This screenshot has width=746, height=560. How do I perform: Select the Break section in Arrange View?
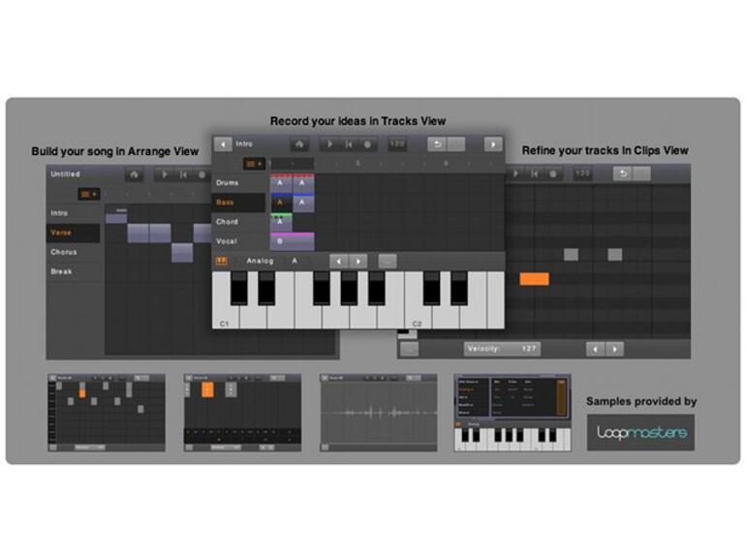74,271
